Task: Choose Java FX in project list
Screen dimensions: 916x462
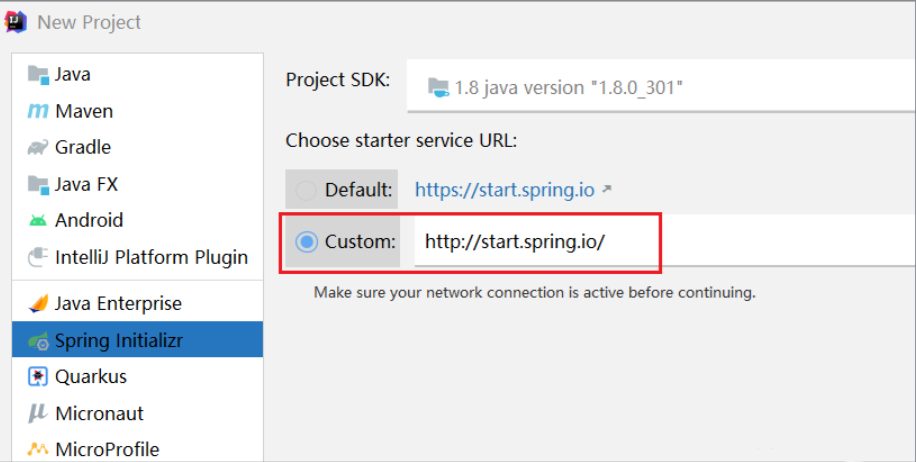Action: pyautogui.click(x=137, y=185)
